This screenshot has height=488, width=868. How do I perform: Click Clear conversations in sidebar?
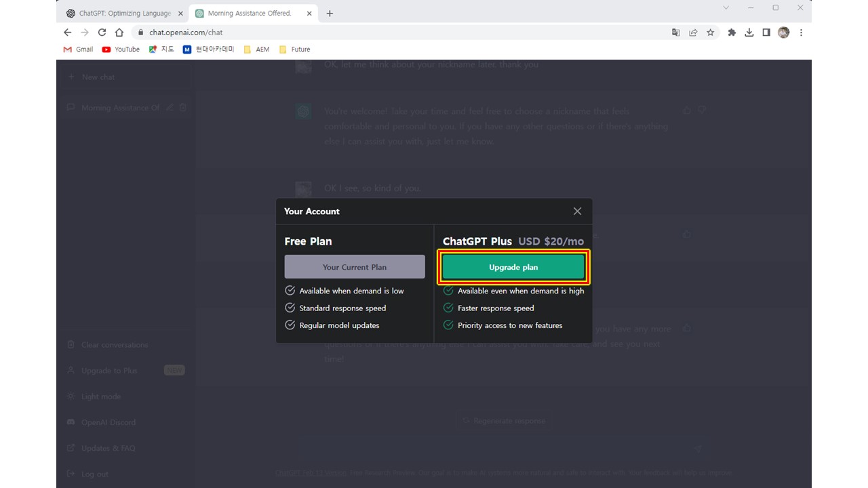coord(126,345)
